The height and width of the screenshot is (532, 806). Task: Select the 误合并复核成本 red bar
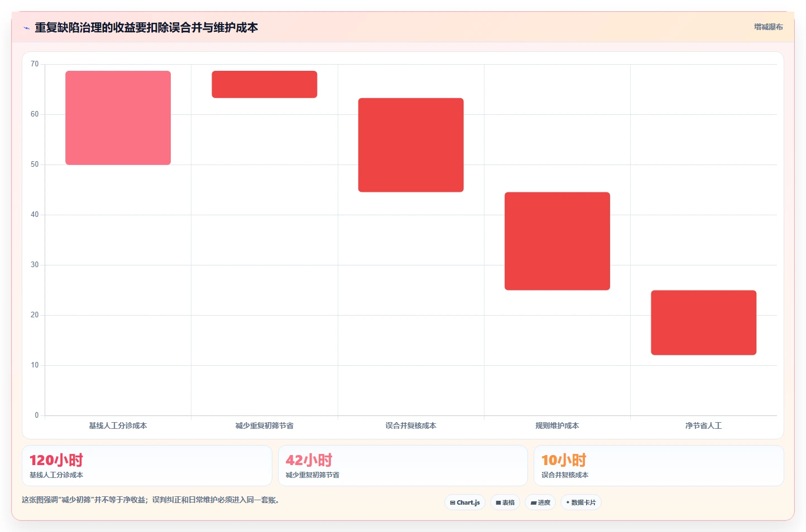click(411, 145)
